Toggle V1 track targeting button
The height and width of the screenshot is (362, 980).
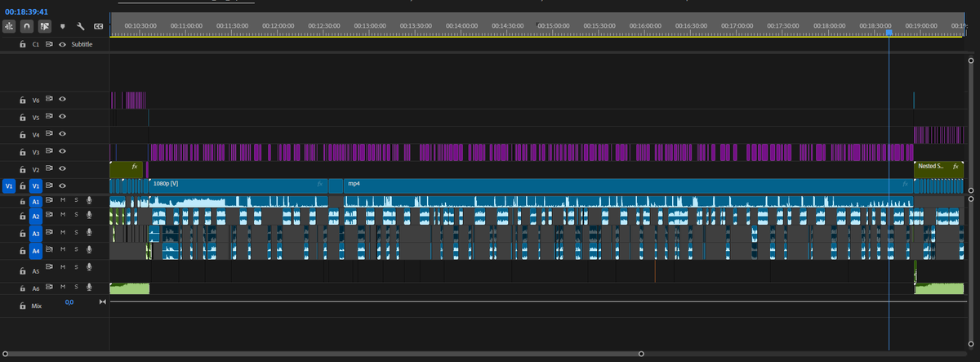(35, 186)
